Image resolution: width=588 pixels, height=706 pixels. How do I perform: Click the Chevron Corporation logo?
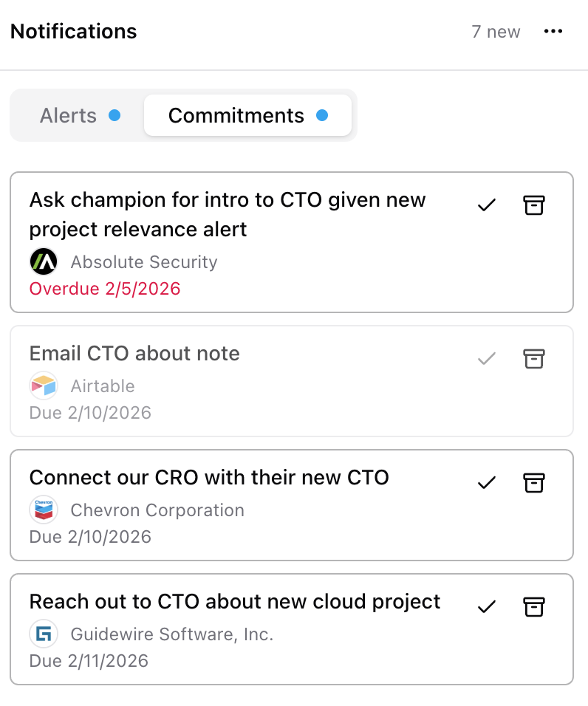pos(44,510)
